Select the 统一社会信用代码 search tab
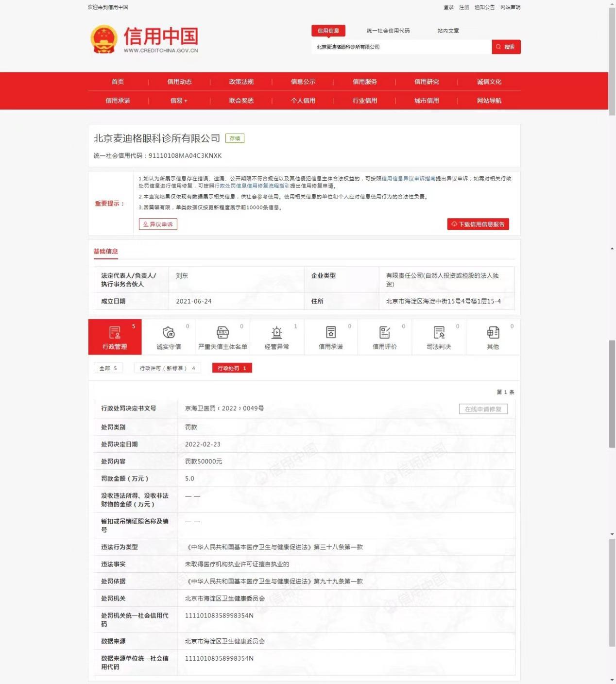 point(388,31)
